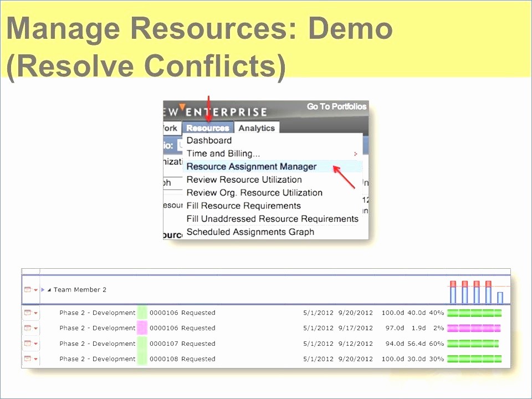Viewport: 532px width, 399px height.
Task: Click calendar icon in the 30% assignment row
Action: 28,360
